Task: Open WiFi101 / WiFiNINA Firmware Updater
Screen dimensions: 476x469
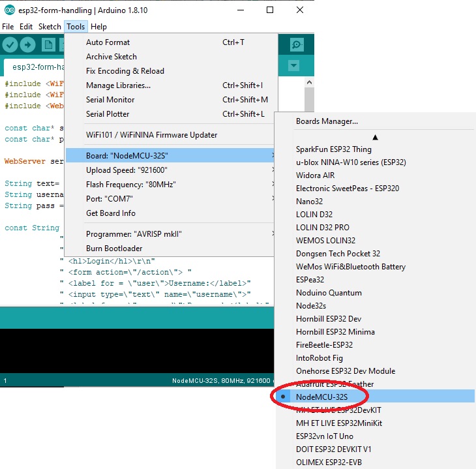Action: 170,134
